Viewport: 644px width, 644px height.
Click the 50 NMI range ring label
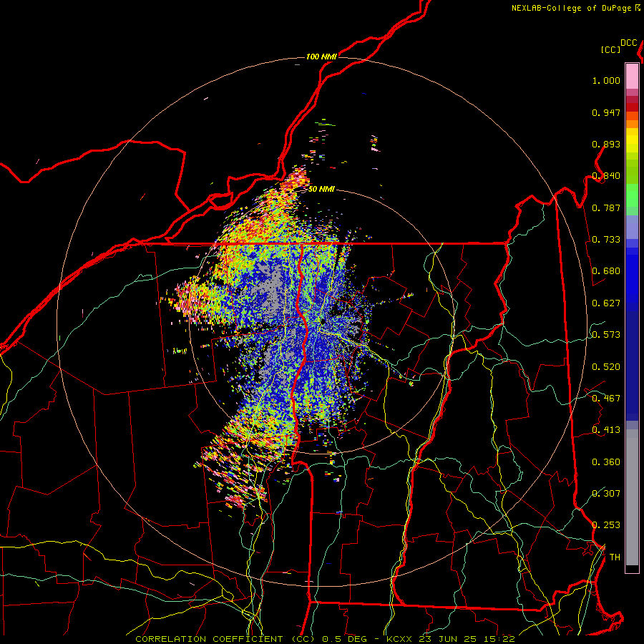tap(321, 189)
